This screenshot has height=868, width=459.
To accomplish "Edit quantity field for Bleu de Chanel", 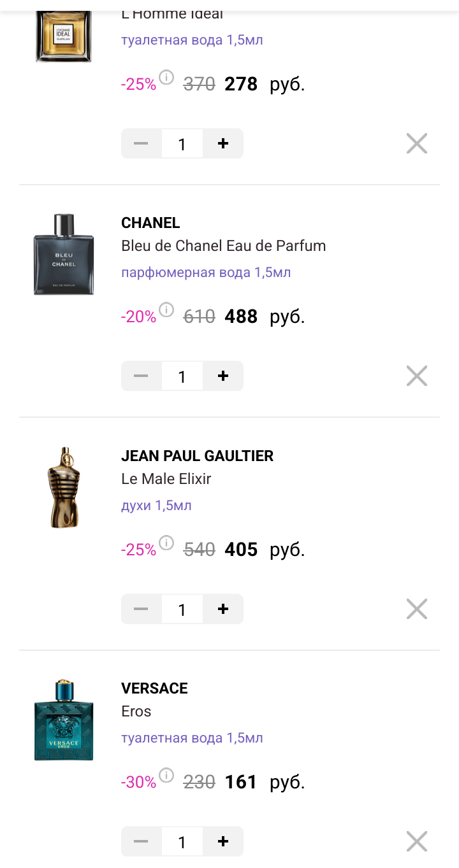I will pos(182,376).
